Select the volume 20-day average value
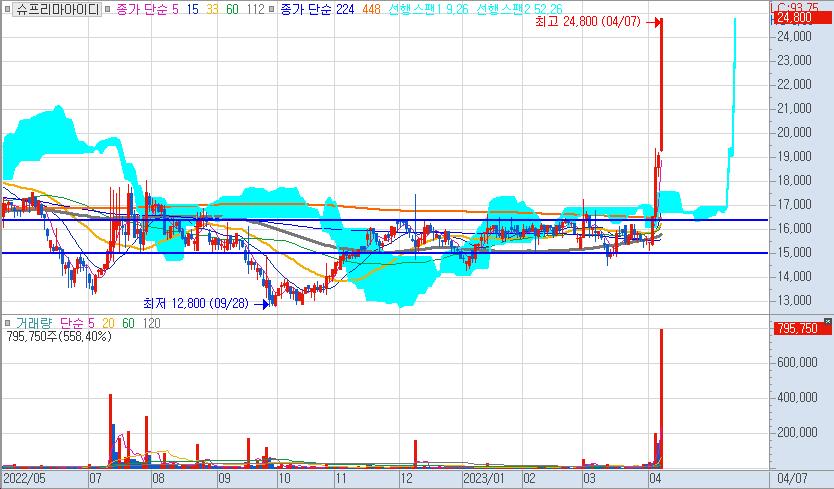Image resolution: width=834 pixels, height=489 pixels. pyautogui.click(x=108, y=322)
